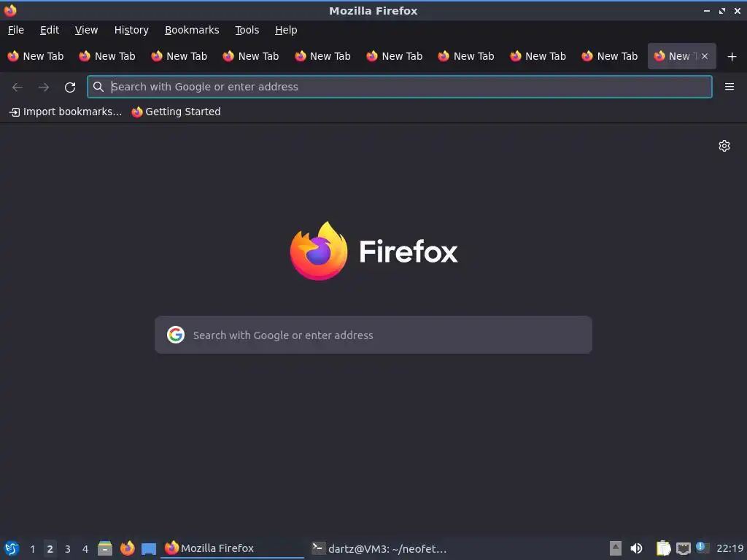Switch to virtual desktop 3
Viewport: 747px width, 560px height.
[x=68, y=549]
